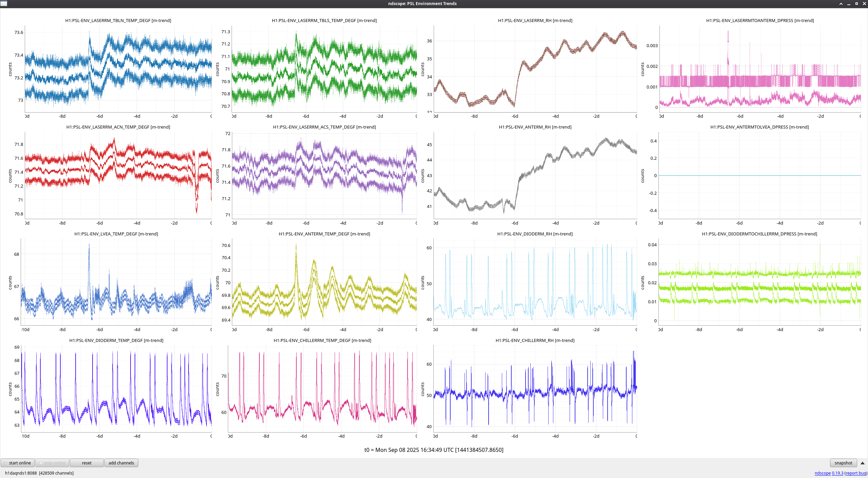Click the start online play button
Viewport: 868px width, 478px height.
coord(18,463)
